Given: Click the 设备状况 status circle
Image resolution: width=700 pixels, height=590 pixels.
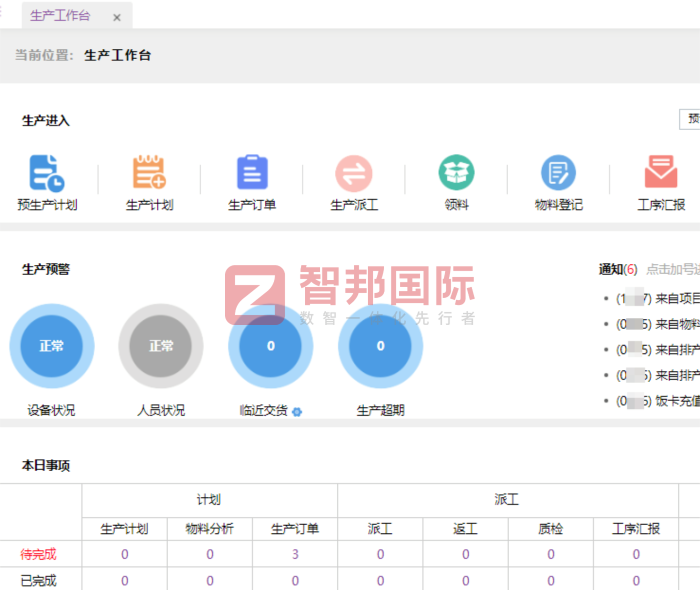Looking at the screenshot, I should [x=52, y=346].
